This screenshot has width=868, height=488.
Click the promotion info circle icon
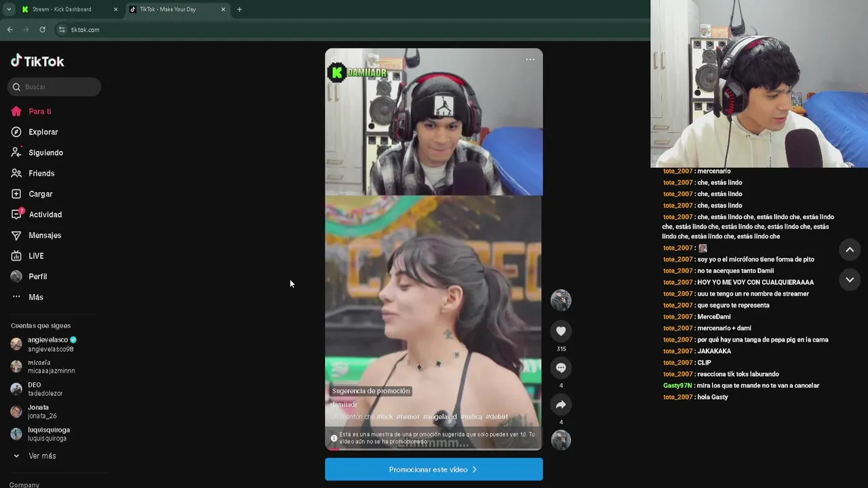[x=334, y=439]
